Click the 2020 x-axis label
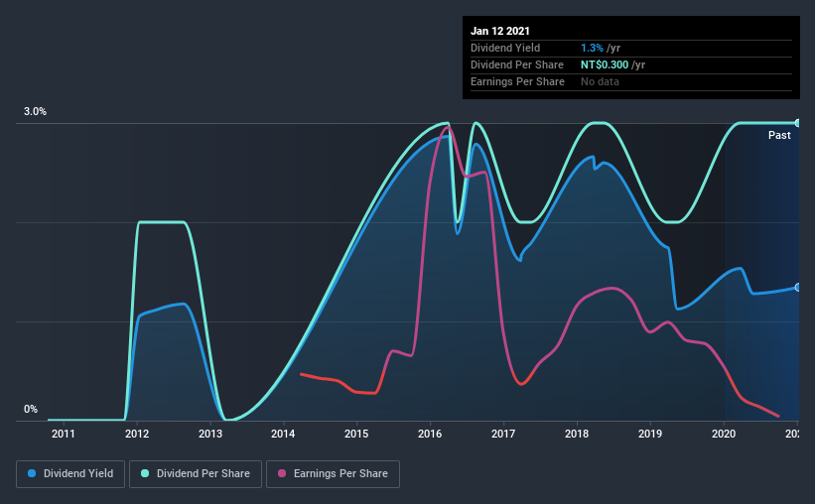This screenshot has width=815, height=504. pyautogui.click(x=724, y=434)
